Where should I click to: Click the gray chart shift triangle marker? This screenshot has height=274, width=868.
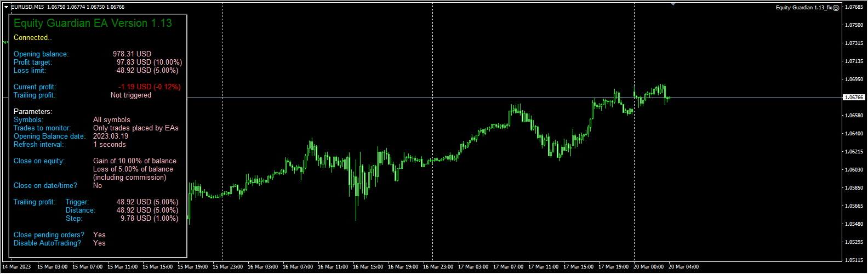coord(673,4)
